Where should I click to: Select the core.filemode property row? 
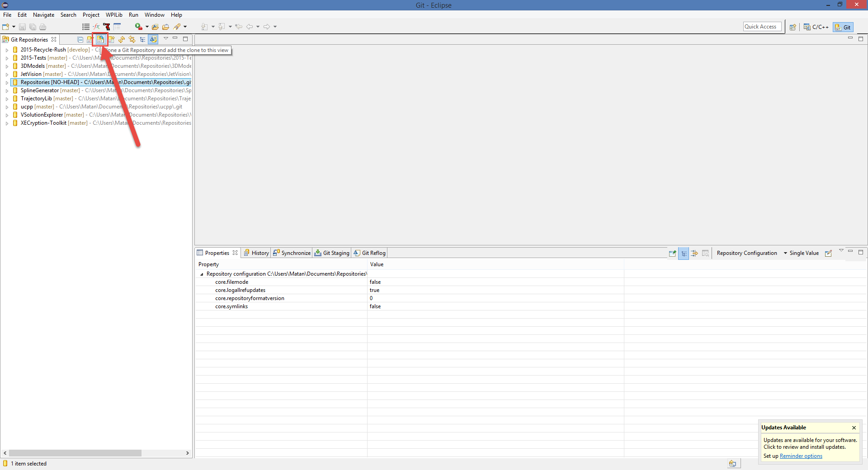pyautogui.click(x=531, y=282)
